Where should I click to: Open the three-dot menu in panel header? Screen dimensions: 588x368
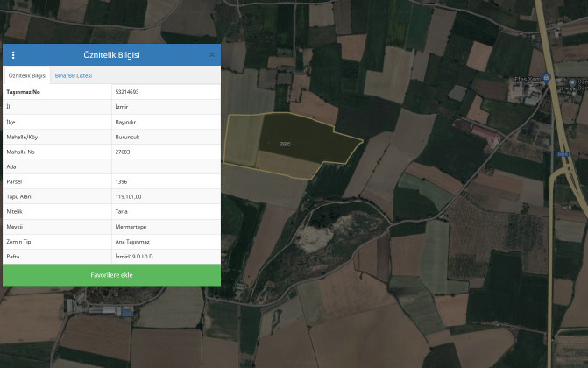pyautogui.click(x=13, y=55)
